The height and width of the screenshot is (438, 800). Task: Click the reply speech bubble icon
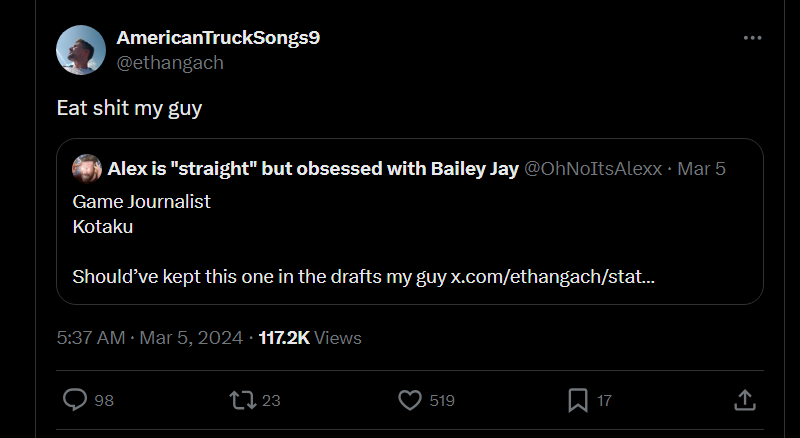click(x=75, y=400)
